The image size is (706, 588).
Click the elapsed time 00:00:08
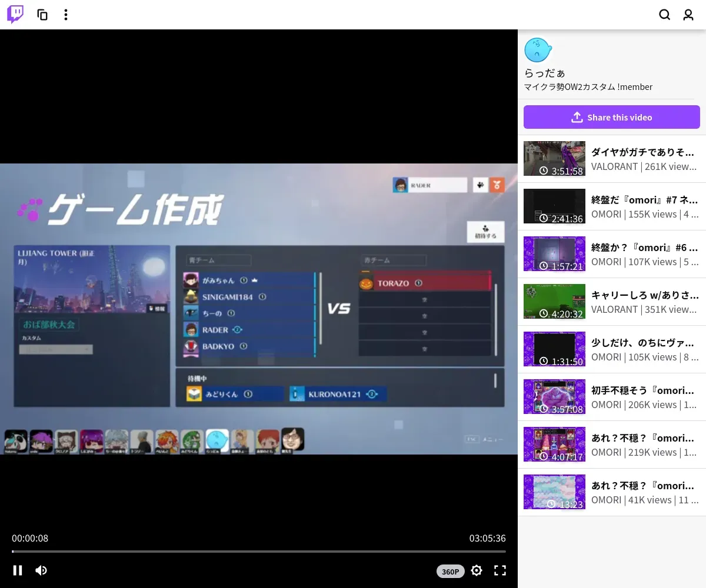pyautogui.click(x=30, y=538)
